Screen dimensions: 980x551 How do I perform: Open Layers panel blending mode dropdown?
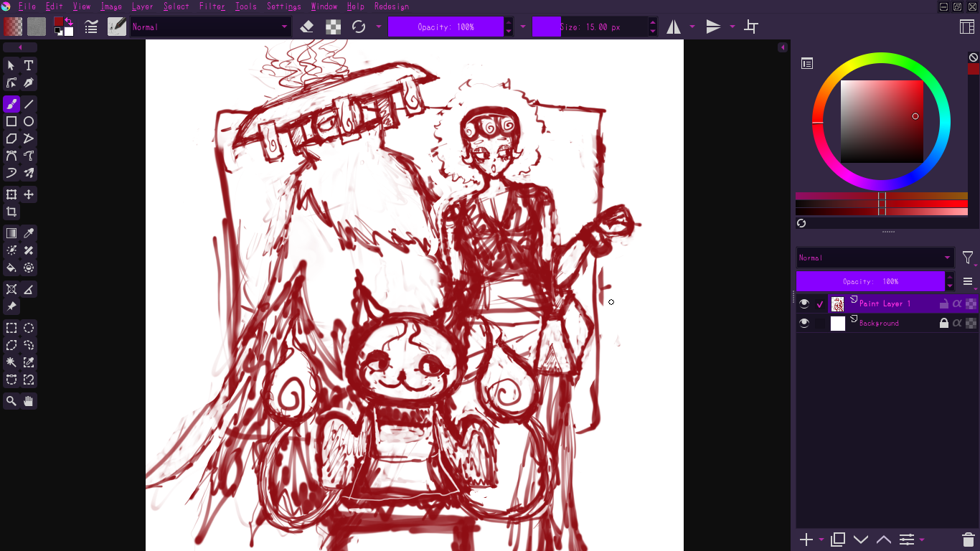click(875, 258)
